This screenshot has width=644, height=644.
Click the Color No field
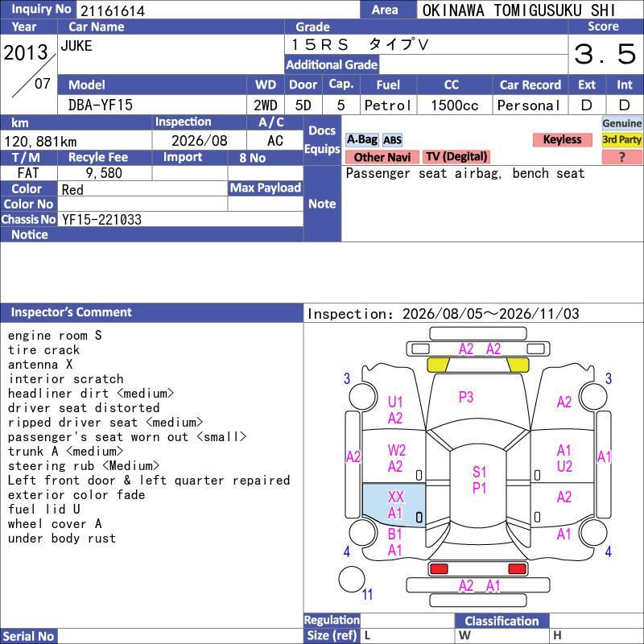pos(142,204)
